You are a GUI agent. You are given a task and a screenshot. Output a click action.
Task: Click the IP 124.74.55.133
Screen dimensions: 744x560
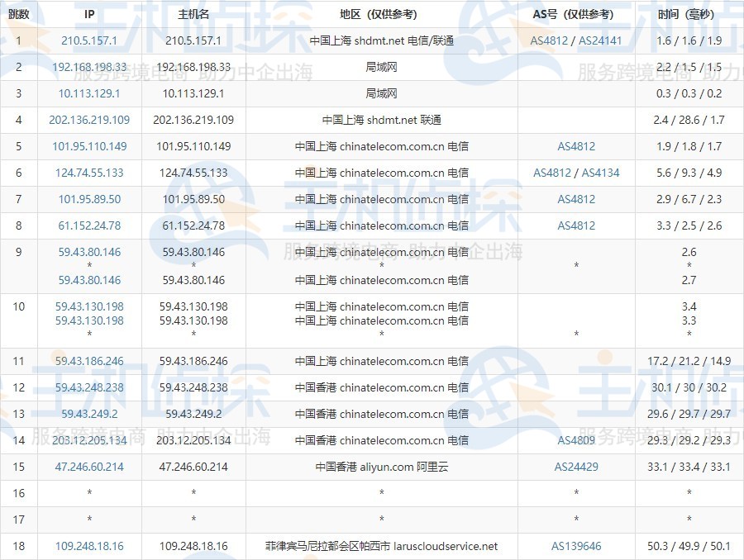click(89, 173)
